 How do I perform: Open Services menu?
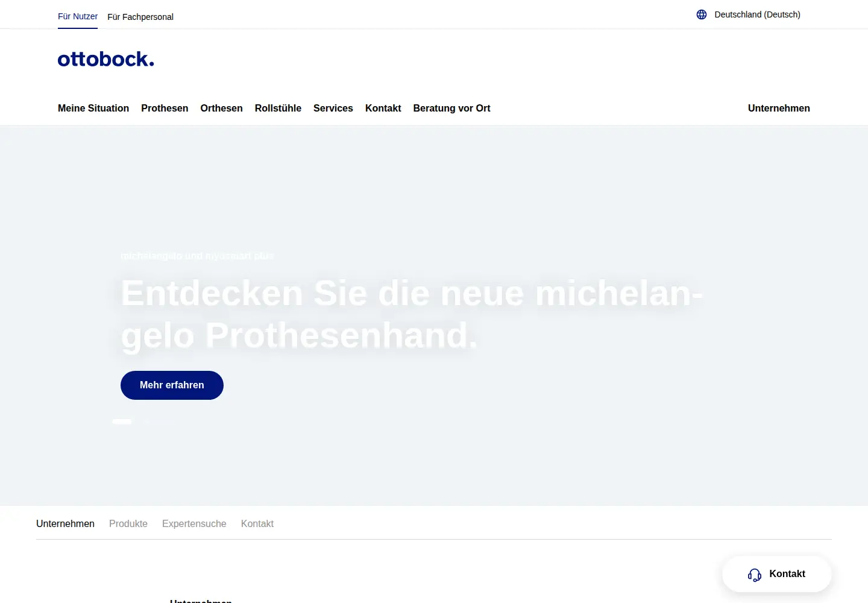point(333,108)
